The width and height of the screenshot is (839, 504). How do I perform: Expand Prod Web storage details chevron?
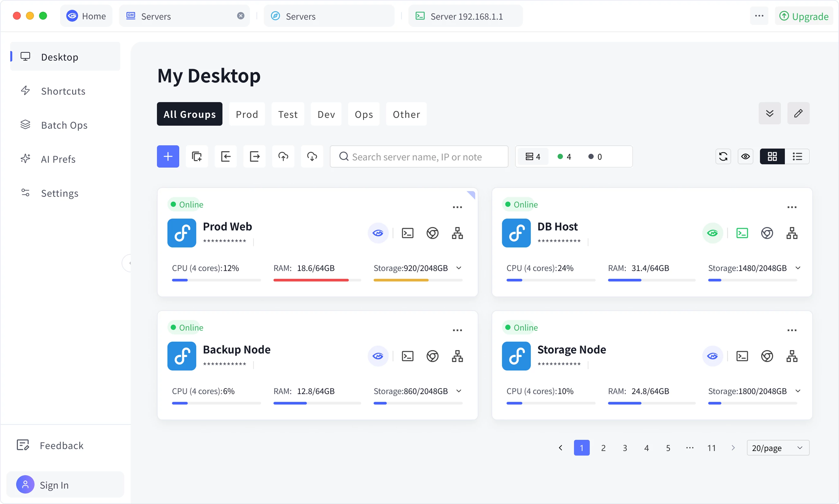[459, 268]
